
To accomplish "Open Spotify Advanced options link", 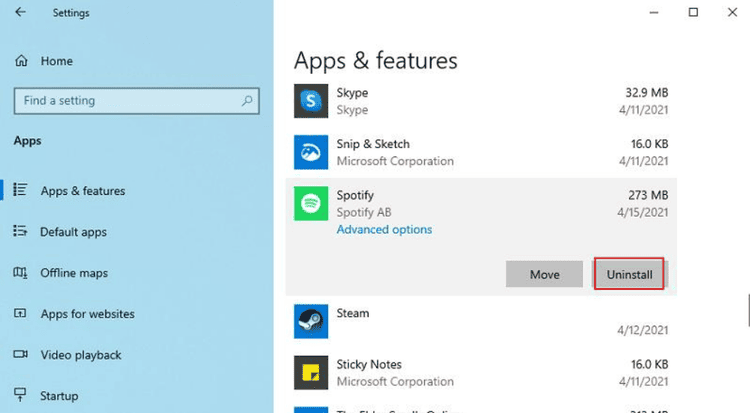I will (384, 229).
